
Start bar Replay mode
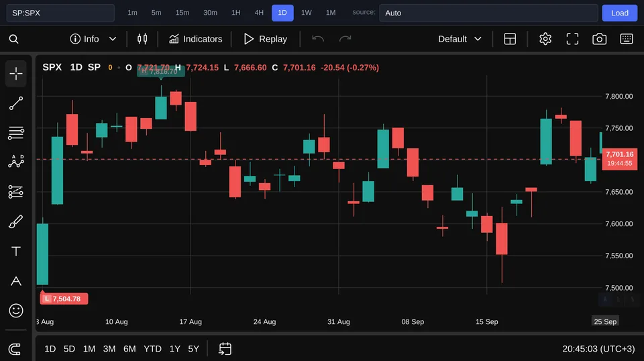pos(266,39)
